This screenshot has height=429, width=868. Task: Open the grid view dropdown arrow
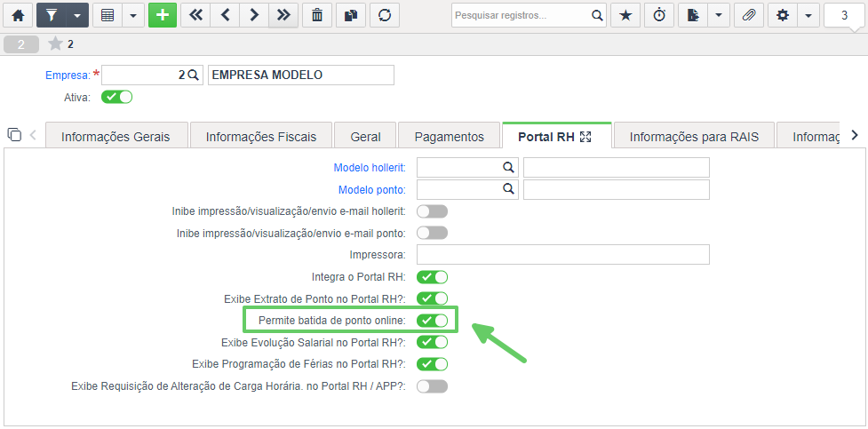click(x=133, y=15)
